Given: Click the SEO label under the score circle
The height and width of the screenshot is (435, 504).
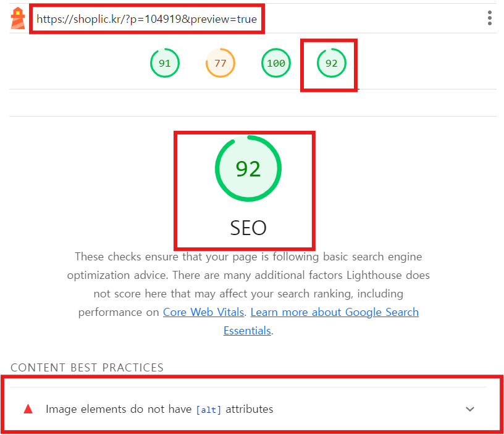Looking at the screenshot, I should pos(248,228).
